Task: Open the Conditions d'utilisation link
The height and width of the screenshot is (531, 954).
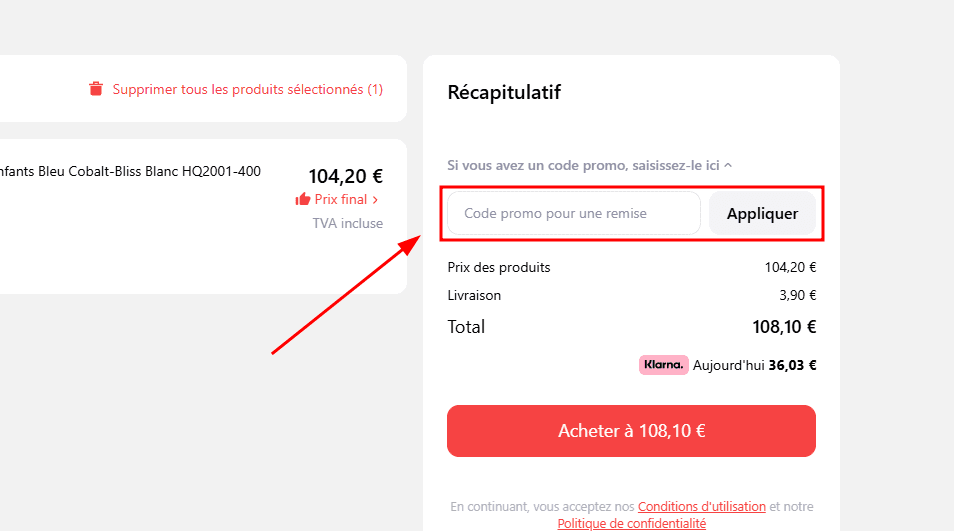Action: 701,507
